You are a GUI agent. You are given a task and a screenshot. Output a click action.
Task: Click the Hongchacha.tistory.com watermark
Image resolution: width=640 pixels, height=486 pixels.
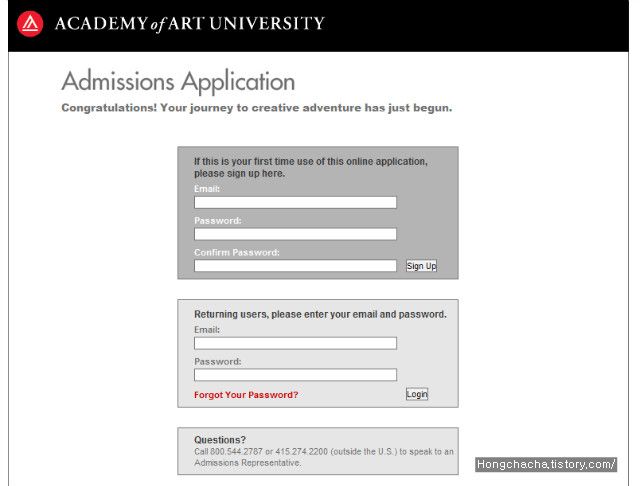(x=546, y=464)
